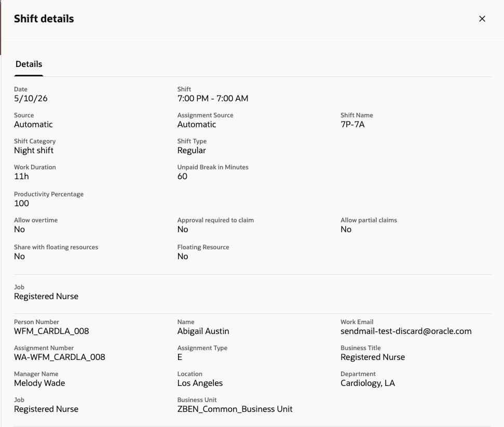Click the Shift Name label
504x427 pixels.
(357, 115)
